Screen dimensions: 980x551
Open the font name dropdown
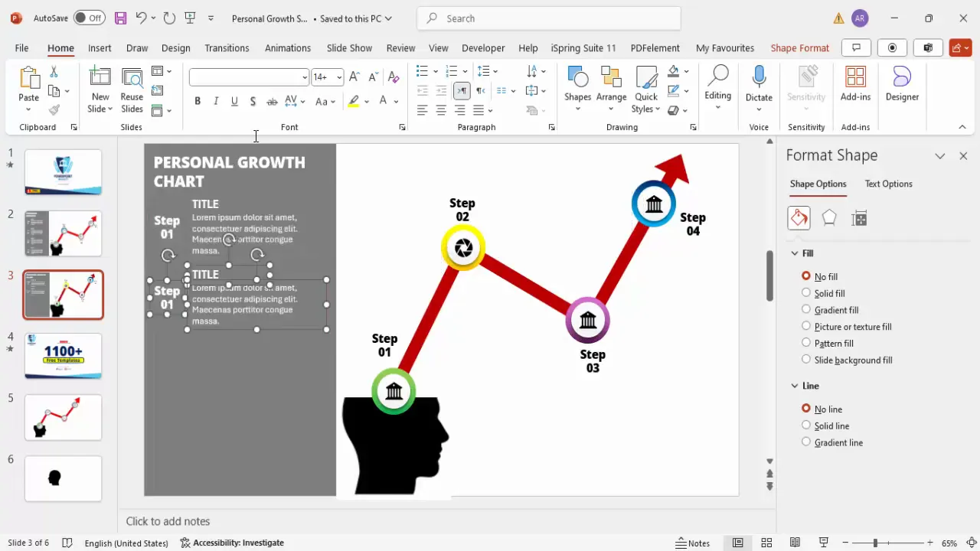coord(305,77)
